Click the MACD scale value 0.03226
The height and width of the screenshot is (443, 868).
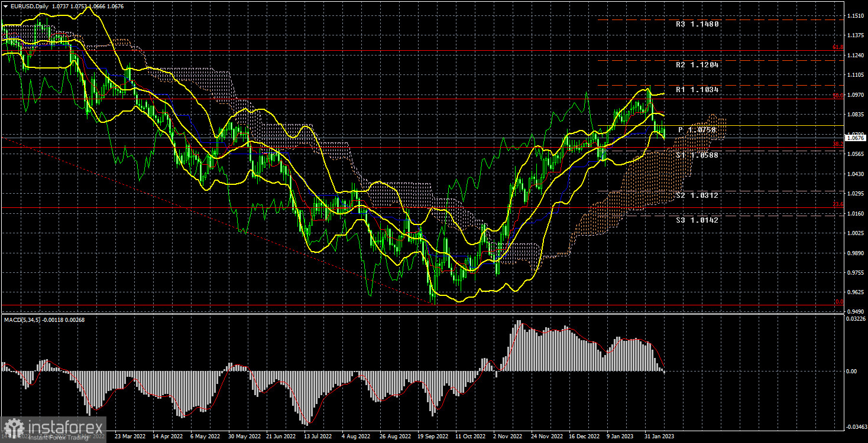(855, 320)
